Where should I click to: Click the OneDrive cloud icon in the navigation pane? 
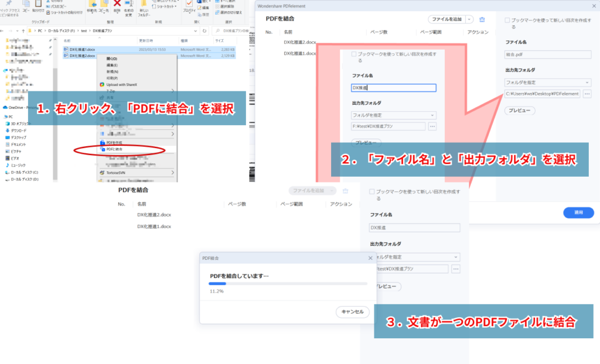point(5,108)
